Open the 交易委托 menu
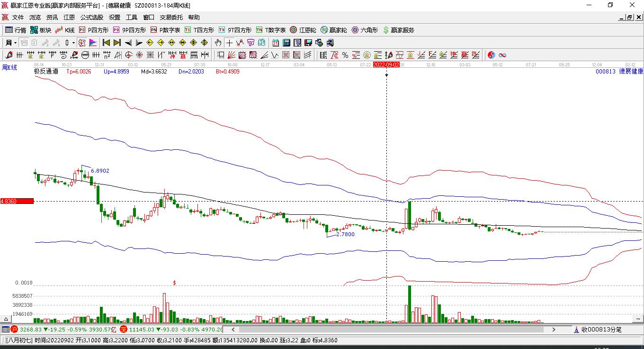This screenshot has height=349, width=644. [x=171, y=18]
